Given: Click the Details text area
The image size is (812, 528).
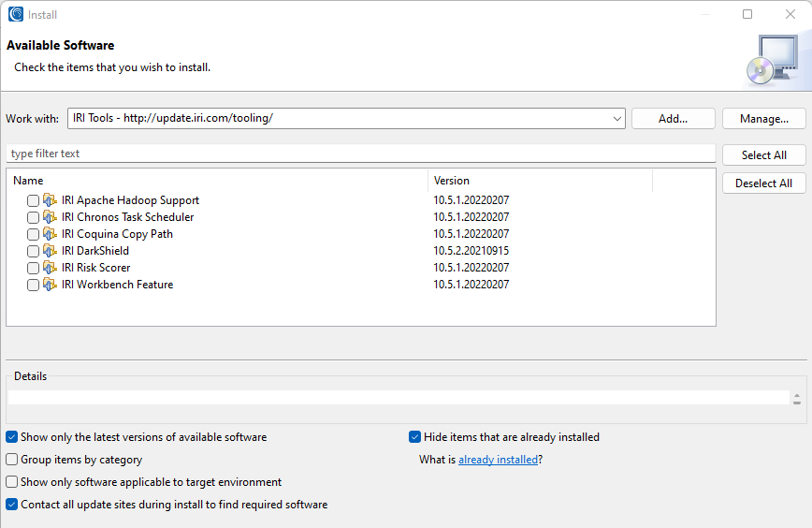Looking at the screenshot, I should click(399, 398).
